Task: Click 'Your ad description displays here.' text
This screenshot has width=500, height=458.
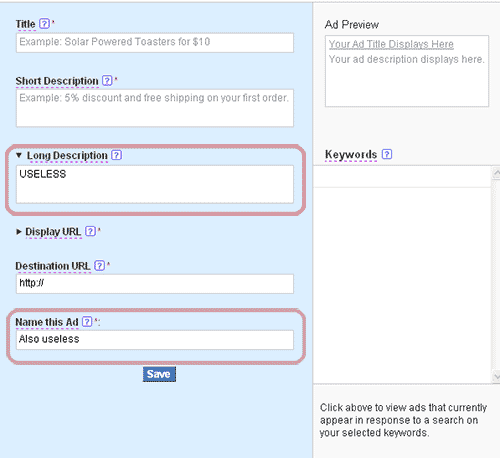Action: tap(407, 59)
